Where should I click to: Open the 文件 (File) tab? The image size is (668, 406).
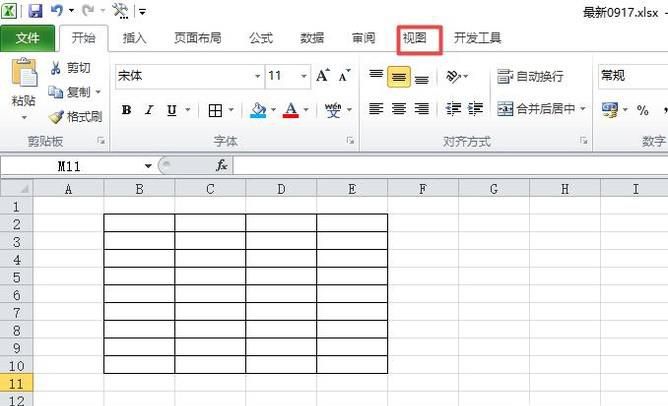pyautogui.click(x=27, y=38)
